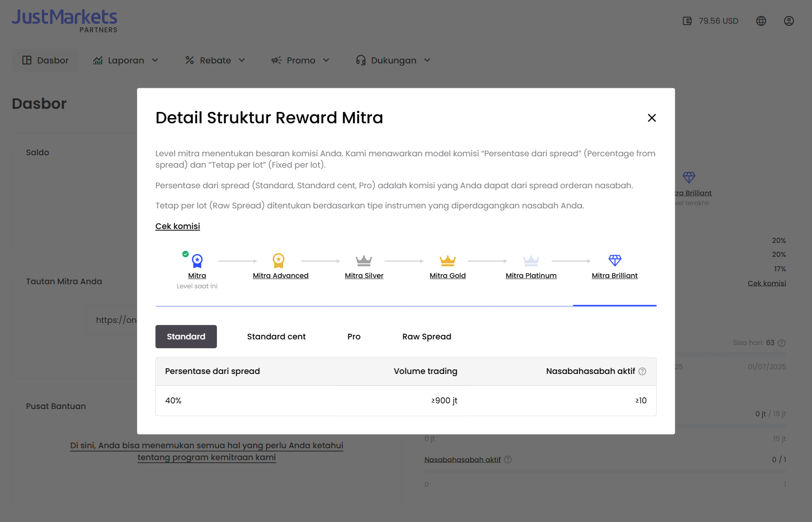Click the Mitra Silver label
Viewport: 812px width, 522px height.
pyautogui.click(x=364, y=275)
